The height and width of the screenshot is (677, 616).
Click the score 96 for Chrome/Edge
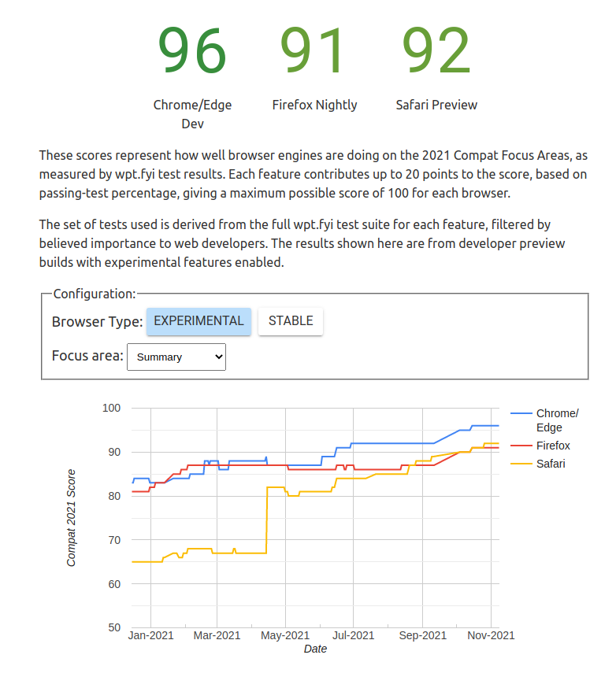coord(192,50)
